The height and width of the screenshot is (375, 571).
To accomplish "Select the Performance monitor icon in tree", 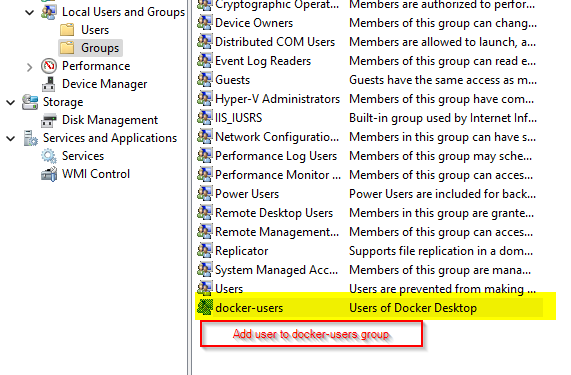I will pyautogui.click(x=49, y=66).
